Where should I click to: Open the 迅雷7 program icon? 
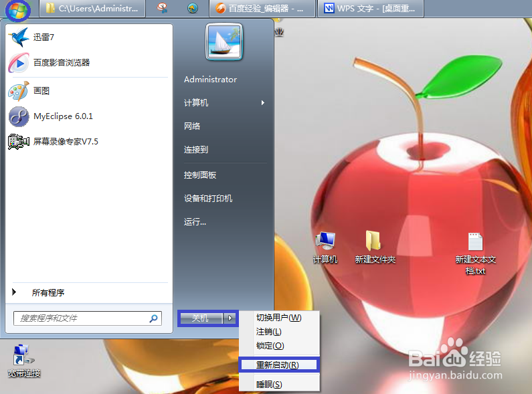[19, 37]
